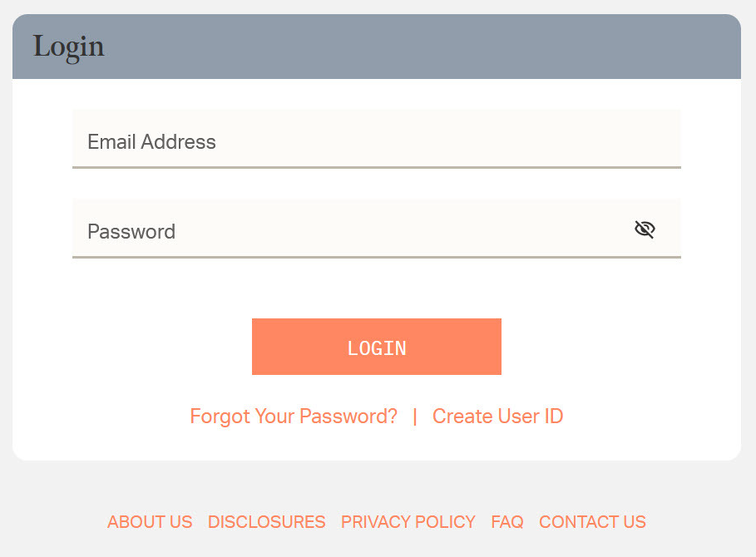The height and width of the screenshot is (557, 756).
Task: Open the About Us footer link
Action: point(150,522)
